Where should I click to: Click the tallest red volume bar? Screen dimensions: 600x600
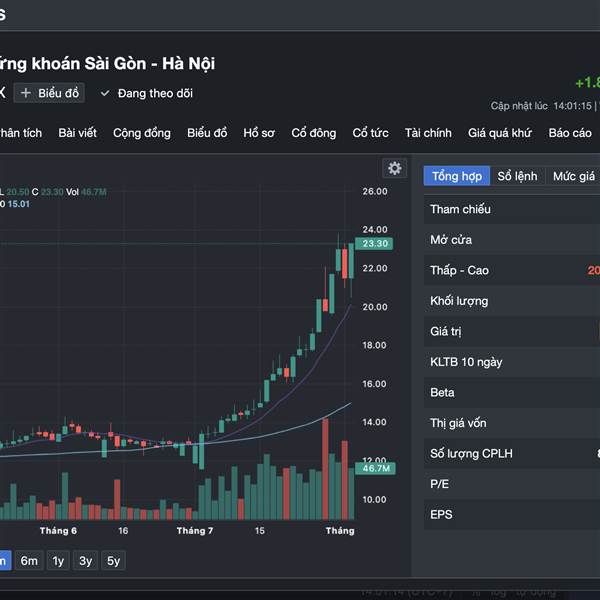point(325,469)
